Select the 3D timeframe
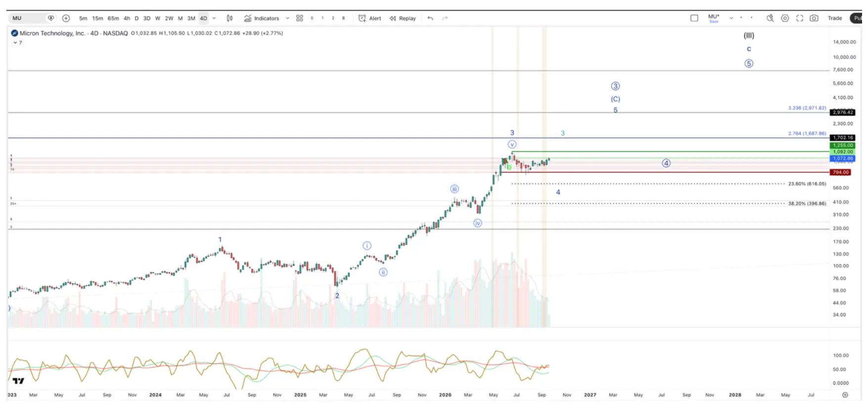This screenshot has width=868, height=412. (x=147, y=18)
